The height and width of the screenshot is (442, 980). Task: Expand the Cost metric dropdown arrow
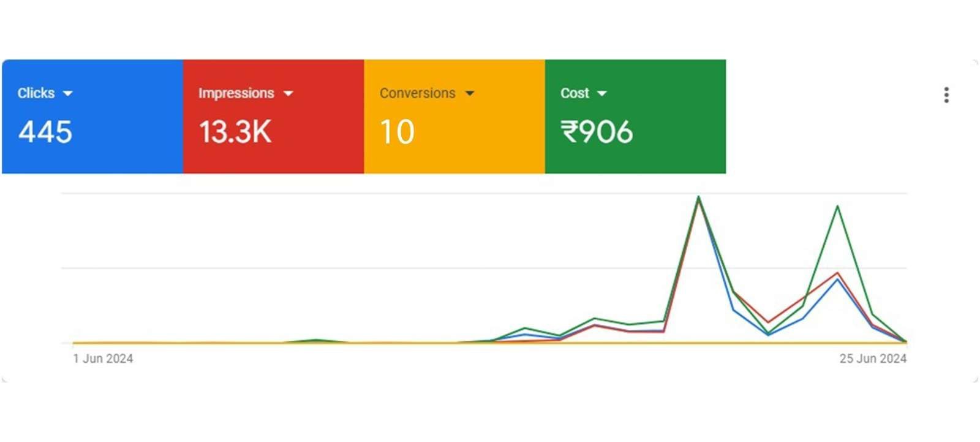(x=602, y=94)
